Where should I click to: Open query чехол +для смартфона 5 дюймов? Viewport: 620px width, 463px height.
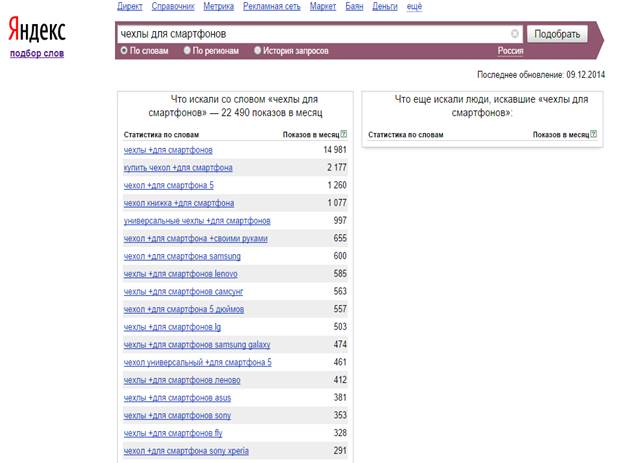tap(183, 309)
